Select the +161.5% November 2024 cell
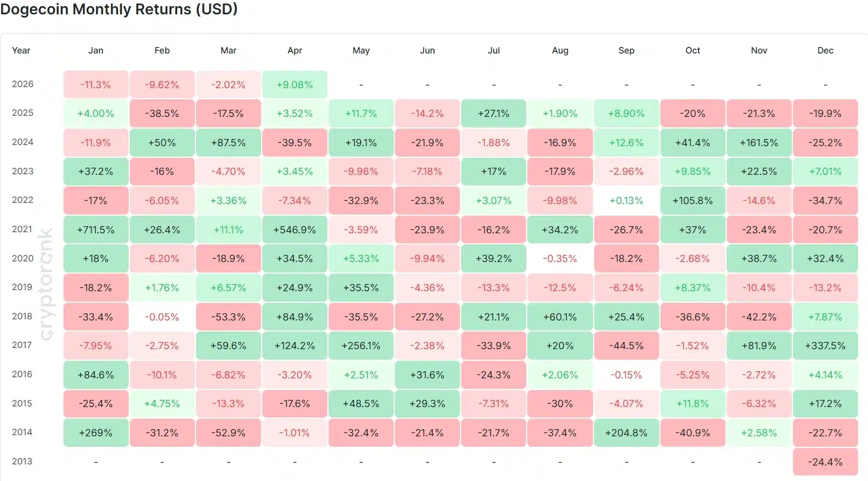 coord(759,143)
